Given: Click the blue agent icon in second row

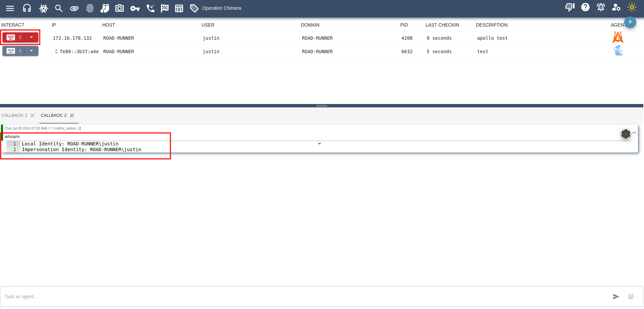Looking at the screenshot, I should (x=618, y=51).
